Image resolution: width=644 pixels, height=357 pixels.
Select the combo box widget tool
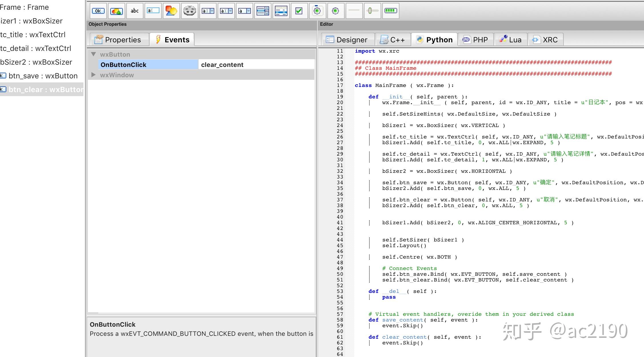[x=208, y=11]
